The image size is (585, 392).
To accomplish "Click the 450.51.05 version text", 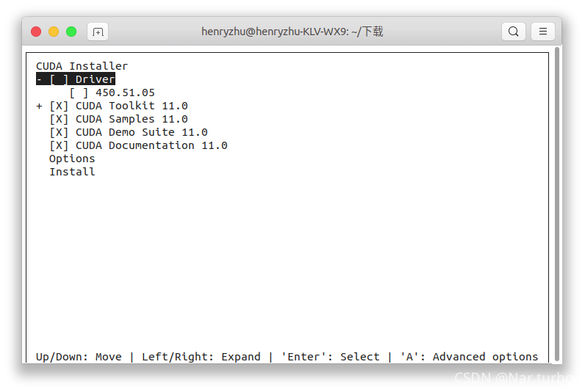I will 125,92.
